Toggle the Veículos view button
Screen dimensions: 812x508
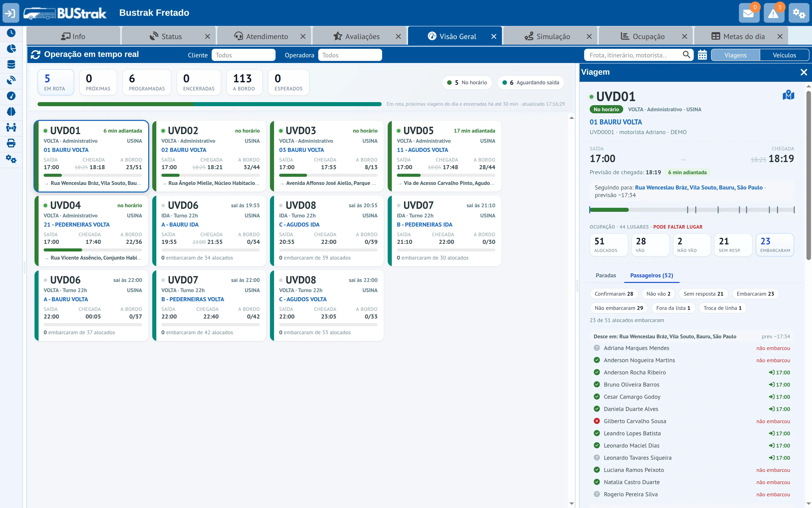pyautogui.click(x=784, y=55)
